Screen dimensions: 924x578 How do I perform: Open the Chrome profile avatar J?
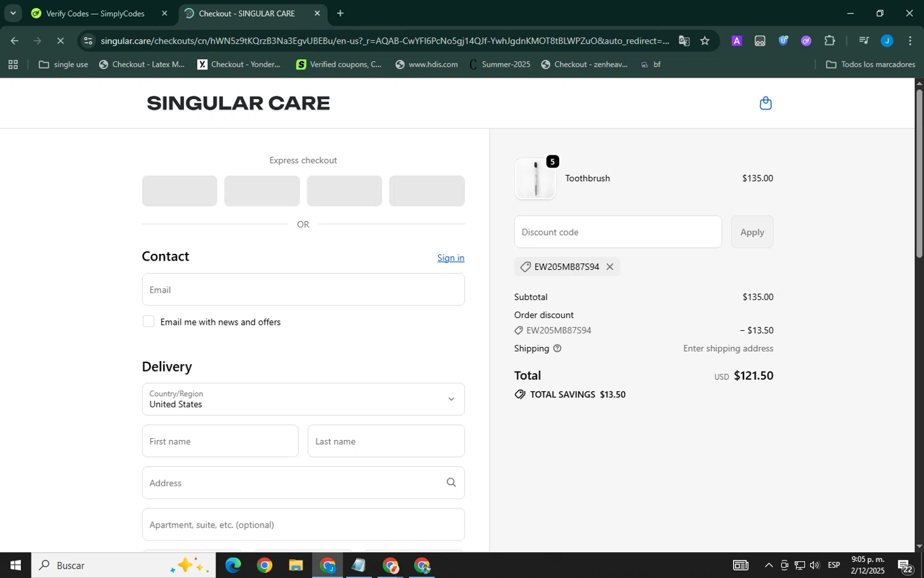pyautogui.click(x=887, y=41)
